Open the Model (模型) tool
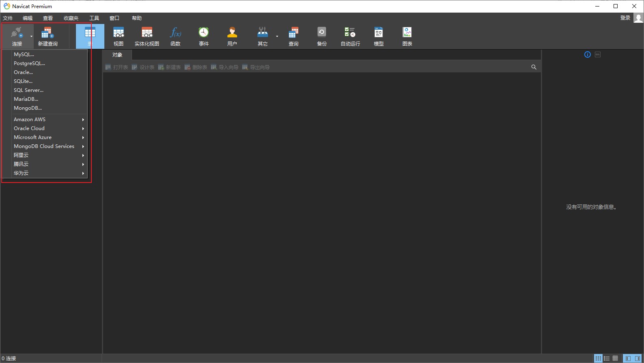Screen dimensions: 644x363 (379, 36)
